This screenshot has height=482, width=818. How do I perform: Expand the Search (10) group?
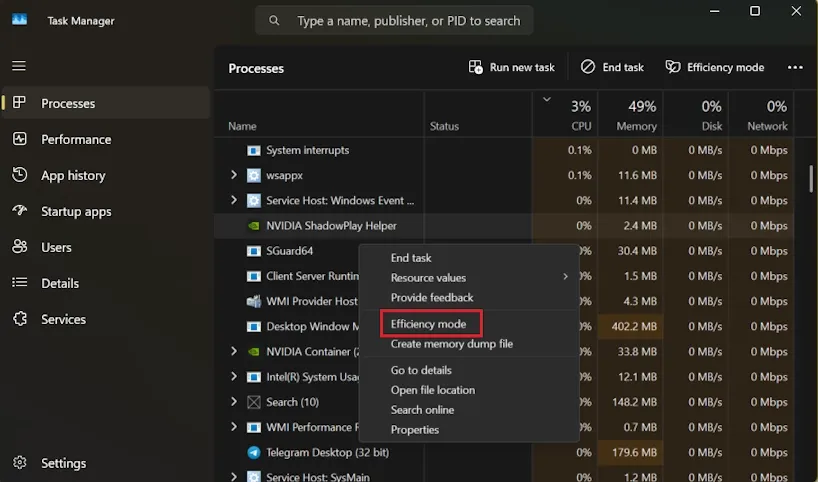234,401
